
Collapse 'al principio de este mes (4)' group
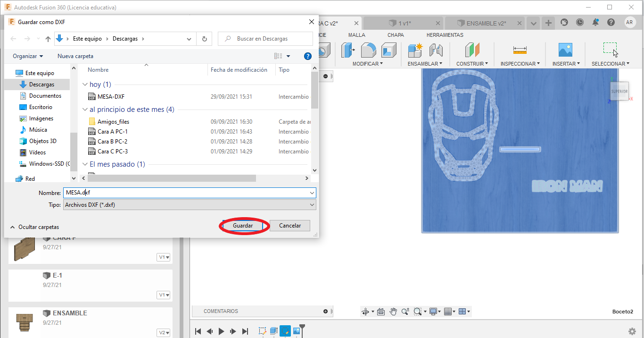pos(85,110)
